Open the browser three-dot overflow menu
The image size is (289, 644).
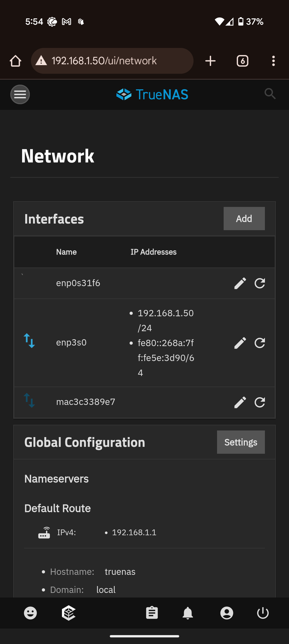tap(274, 61)
